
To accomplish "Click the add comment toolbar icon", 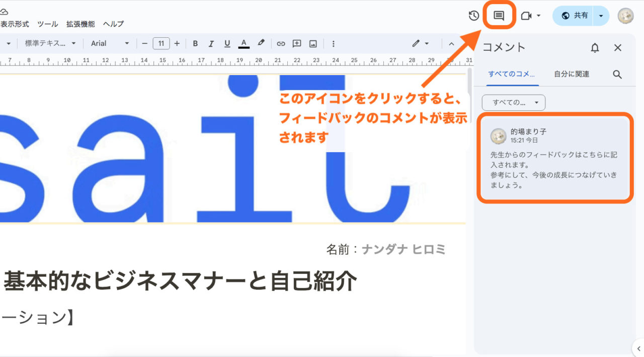I will pyautogui.click(x=297, y=44).
